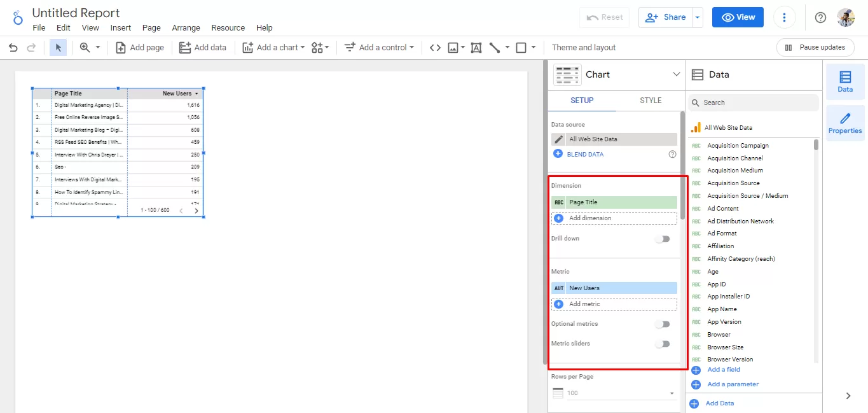
Task: Turn on Optional metrics
Action: (663, 325)
